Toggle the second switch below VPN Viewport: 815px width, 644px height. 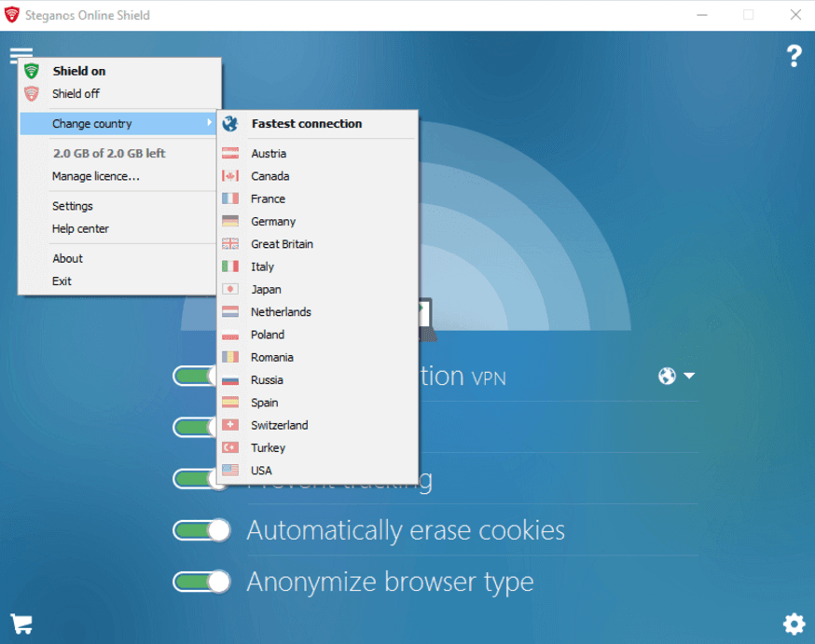tap(194, 427)
